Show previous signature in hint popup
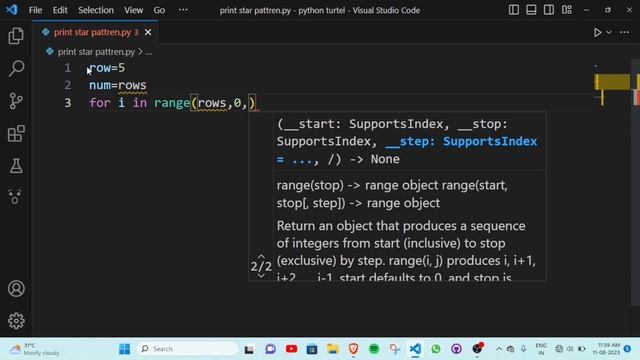This screenshot has height=360, width=640. [261, 257]
